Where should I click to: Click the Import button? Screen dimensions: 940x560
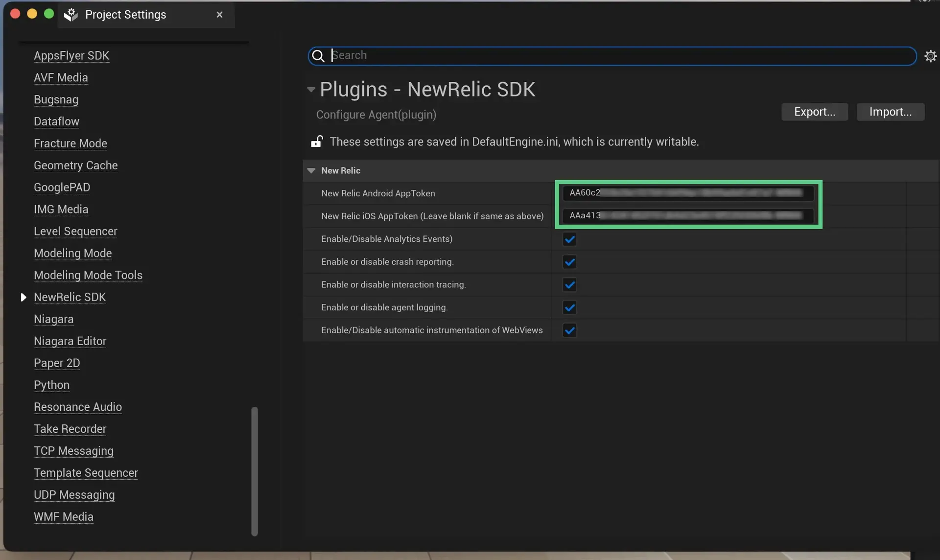tap(890, 112)
